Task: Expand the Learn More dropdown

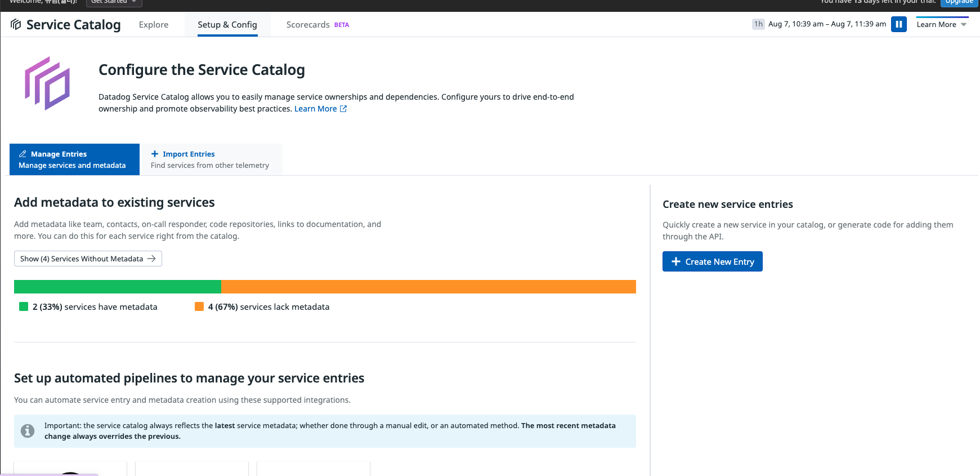Action: [942, 24]
